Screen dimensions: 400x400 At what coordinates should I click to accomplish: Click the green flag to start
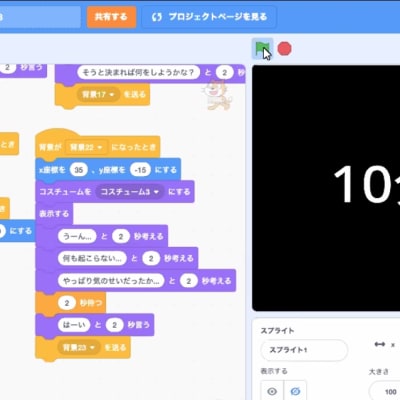(262, 49)
